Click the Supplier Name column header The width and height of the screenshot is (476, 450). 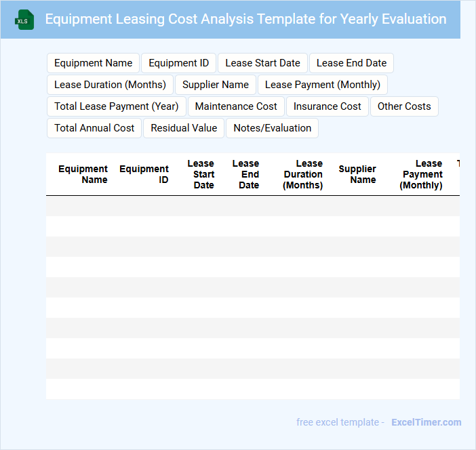[x=357, y=174]
